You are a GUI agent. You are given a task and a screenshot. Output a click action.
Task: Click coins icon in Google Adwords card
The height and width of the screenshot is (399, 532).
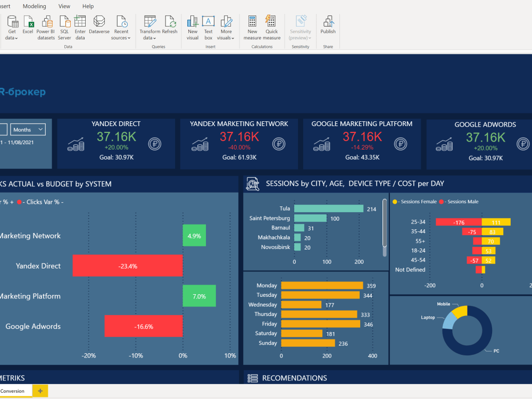click(x=444, y=144)
